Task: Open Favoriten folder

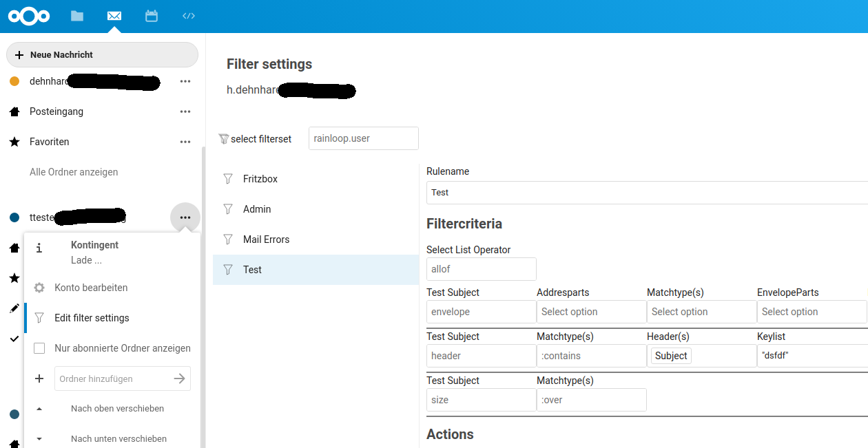Action: pyautogui.click(x=50, y=142)
